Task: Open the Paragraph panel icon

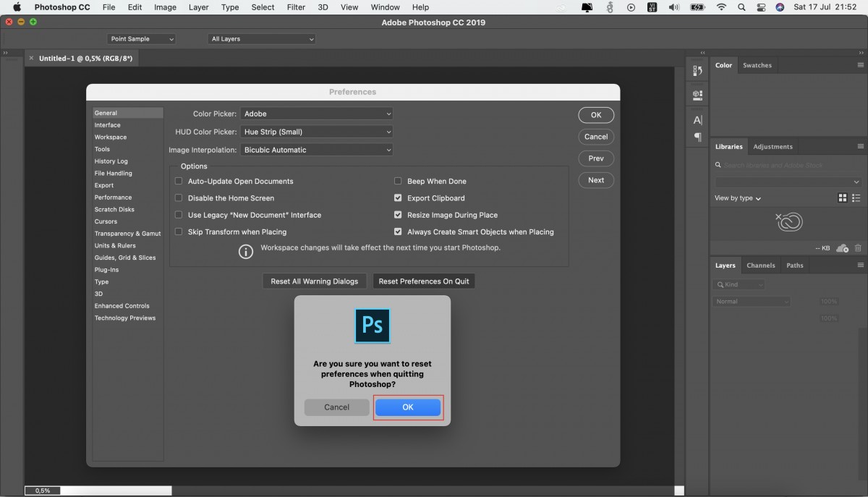Action: point(697,137)
